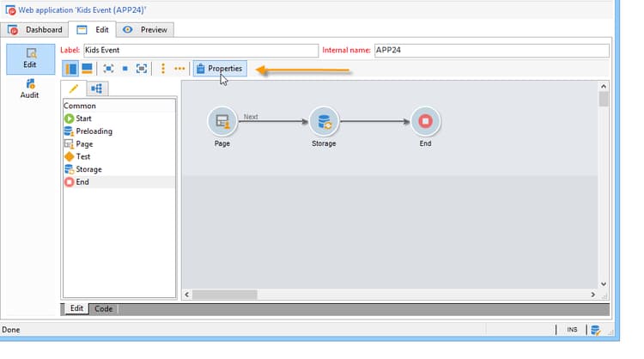Open the Dashboard tab
Image resolution: width=644 pixels, height=359 pixels.
coord(35,29)
